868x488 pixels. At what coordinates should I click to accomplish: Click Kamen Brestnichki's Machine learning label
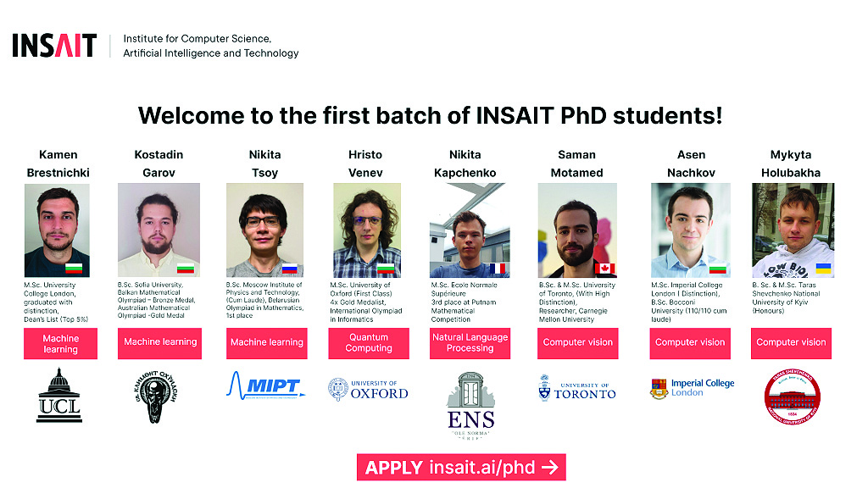(x=60, y=344)
